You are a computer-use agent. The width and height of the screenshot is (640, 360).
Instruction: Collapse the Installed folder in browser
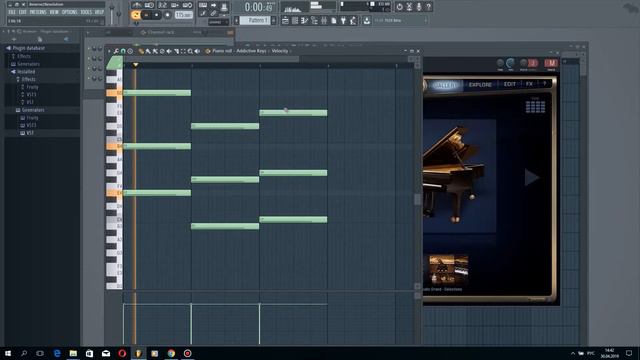pyautogui.click(x=13, y=71)
